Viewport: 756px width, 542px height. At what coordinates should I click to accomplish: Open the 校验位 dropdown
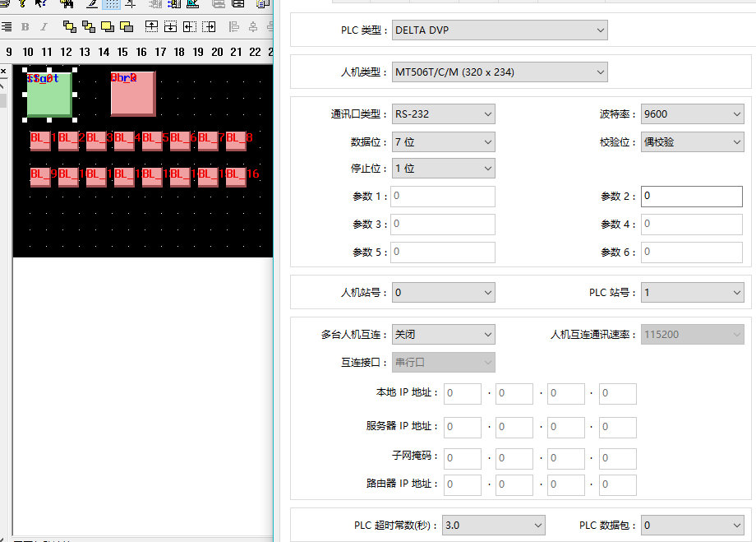tap(692, 142)
